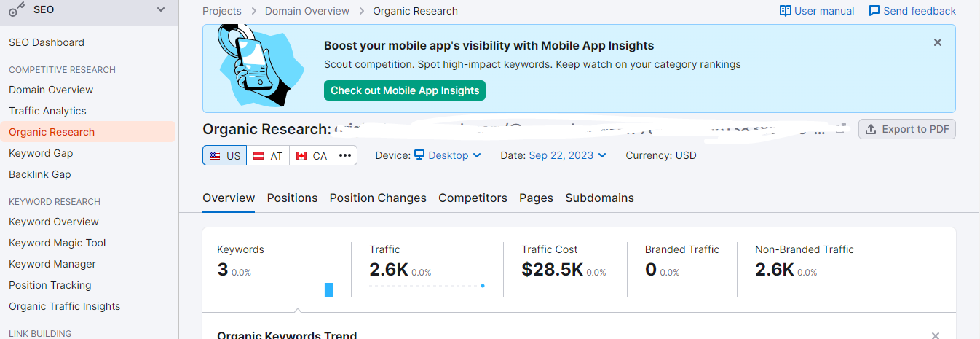Open Keyword Magic Tool in sidebar
980x339 pixels.
click(x=58, y=243)
